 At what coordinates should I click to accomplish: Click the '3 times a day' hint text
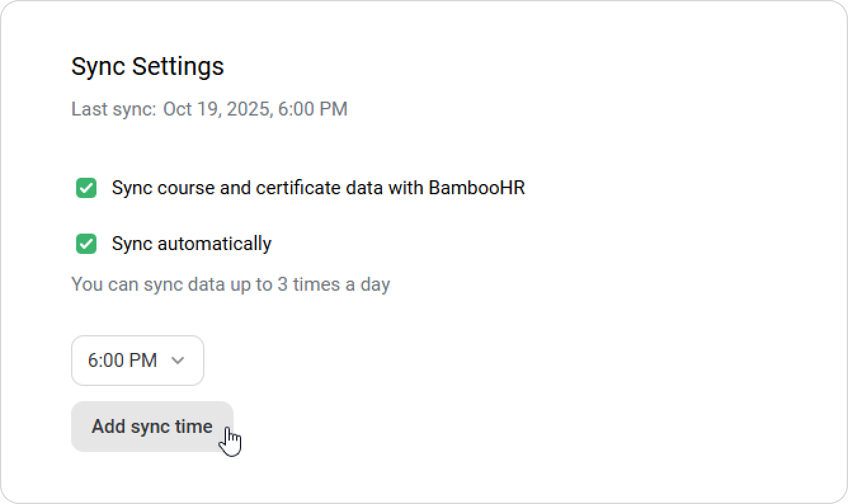point(333,284)
